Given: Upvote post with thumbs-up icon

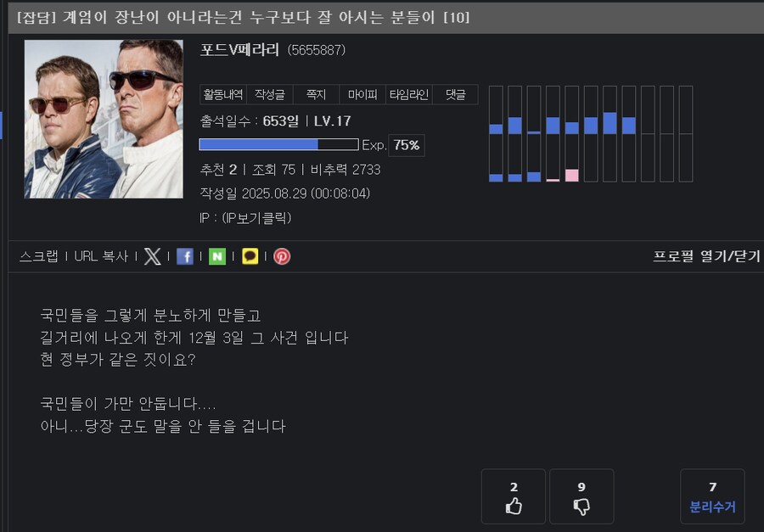Looking at the screenshot, I should (514, 497).
